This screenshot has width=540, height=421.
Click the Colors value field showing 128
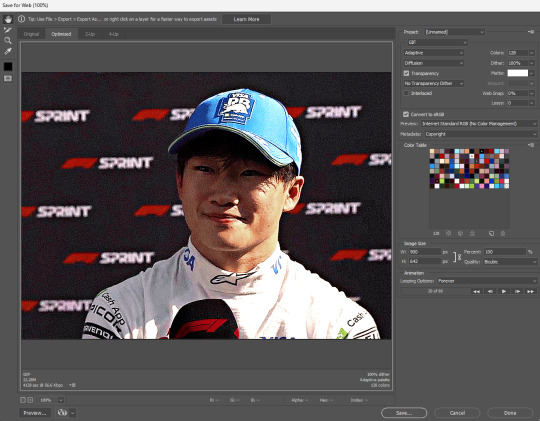click(518, 53)
